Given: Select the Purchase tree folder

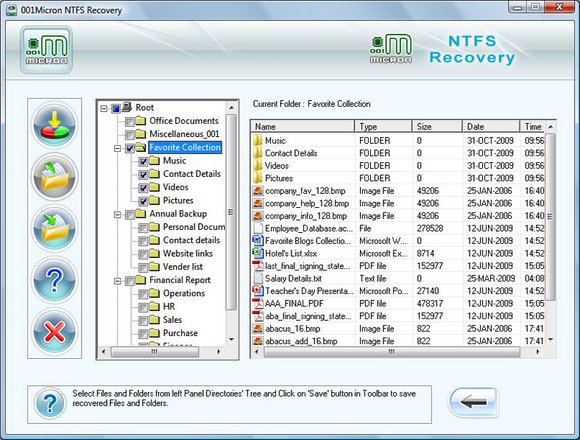Looking at the screenshot, I should (180, 333).
